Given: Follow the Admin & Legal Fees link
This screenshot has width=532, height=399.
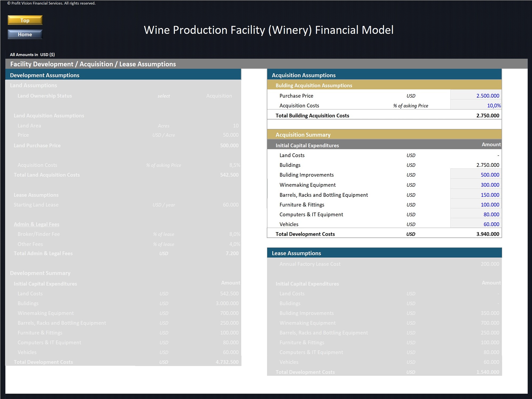Looking at the screenshot, I should click(x=36, y=224).
